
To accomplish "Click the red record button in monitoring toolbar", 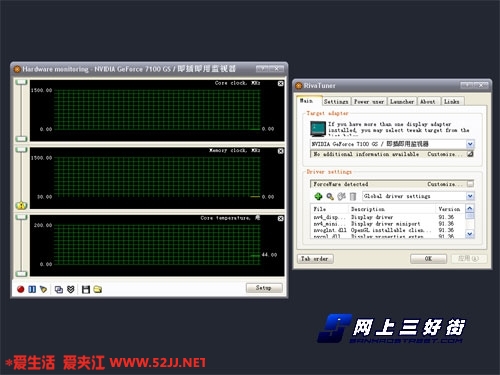I will (x=20, y=289).
